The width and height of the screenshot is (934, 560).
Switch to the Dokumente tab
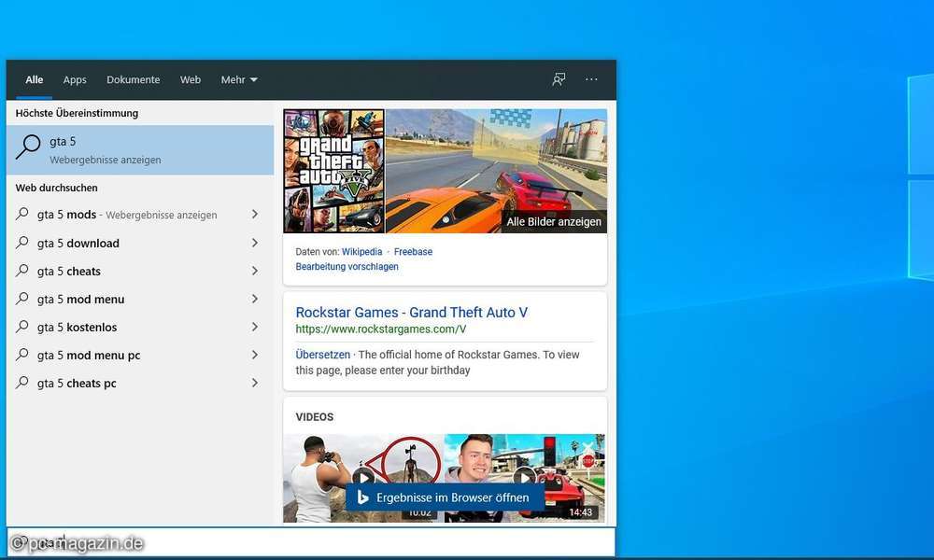(133, 79)
